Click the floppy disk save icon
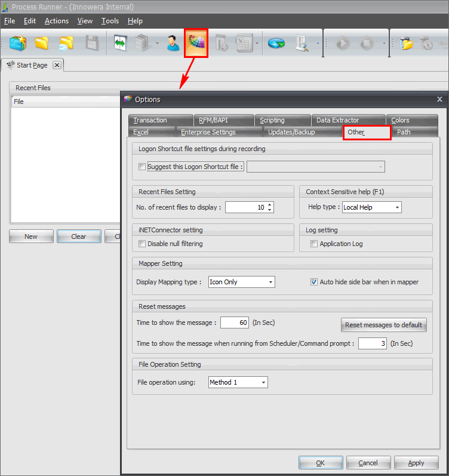449x476 pixels. [x=92, y=43]
